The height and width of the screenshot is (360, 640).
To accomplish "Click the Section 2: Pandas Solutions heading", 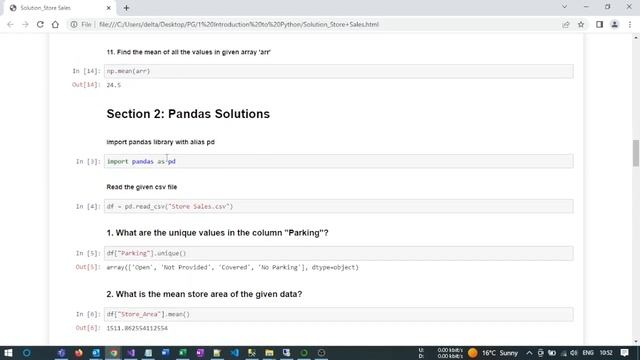I will (x=188, y=114).
